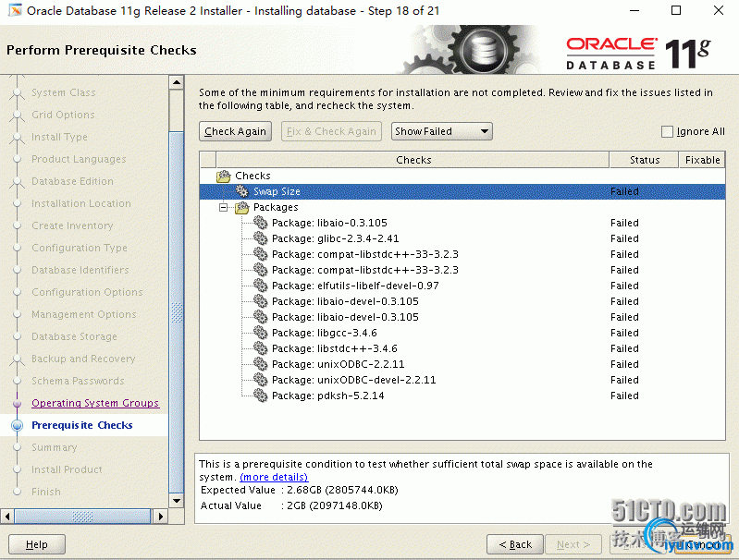Click the Checks root folder icon
Image resolution: width=739 pixels, height=560 pixels.
click(224, 176)
